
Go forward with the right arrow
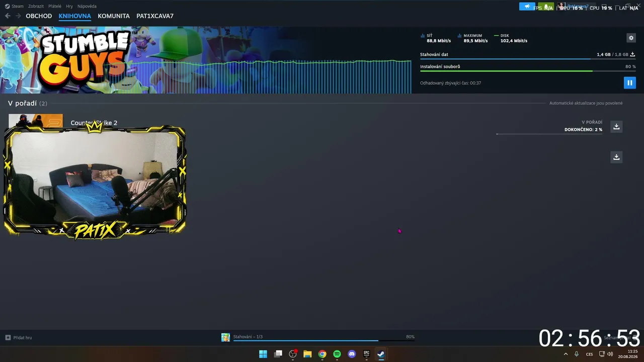(x=18, y=16)
